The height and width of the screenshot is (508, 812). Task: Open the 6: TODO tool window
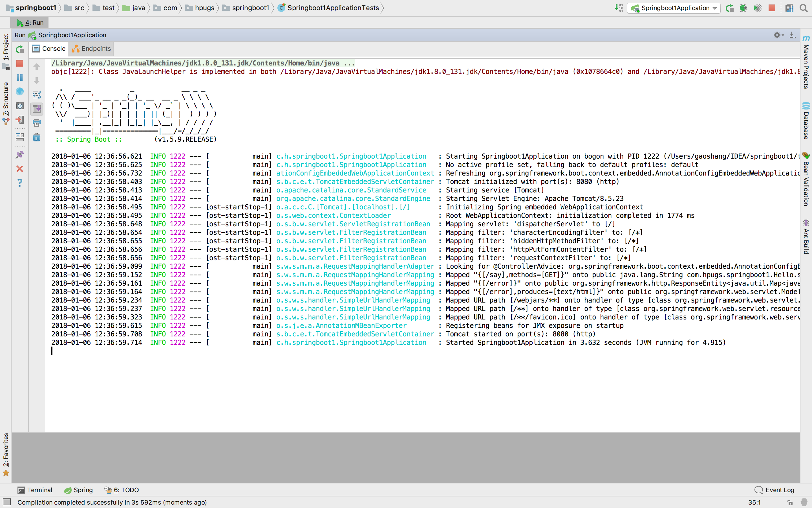click(122, 490)
